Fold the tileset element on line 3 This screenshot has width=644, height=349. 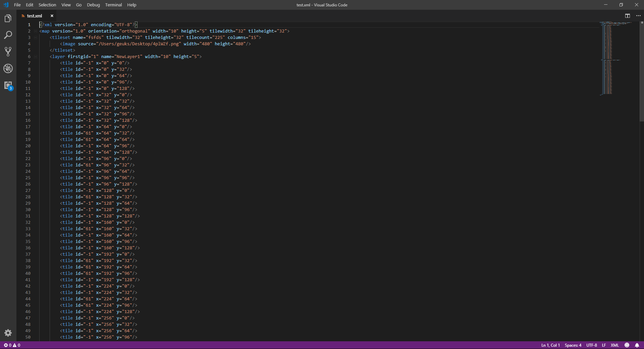coord(36,38)
